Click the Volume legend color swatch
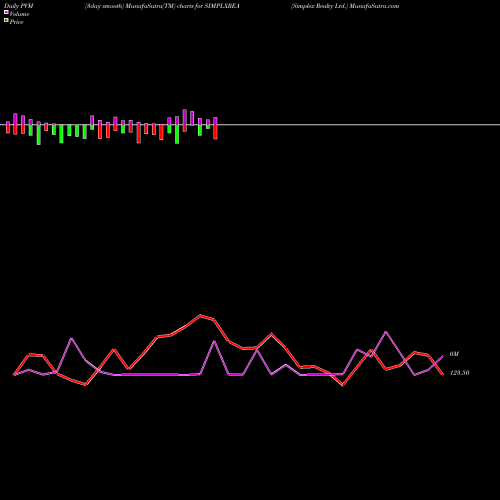The width and height of the screenshot is (500, 500). click(6, 13)
